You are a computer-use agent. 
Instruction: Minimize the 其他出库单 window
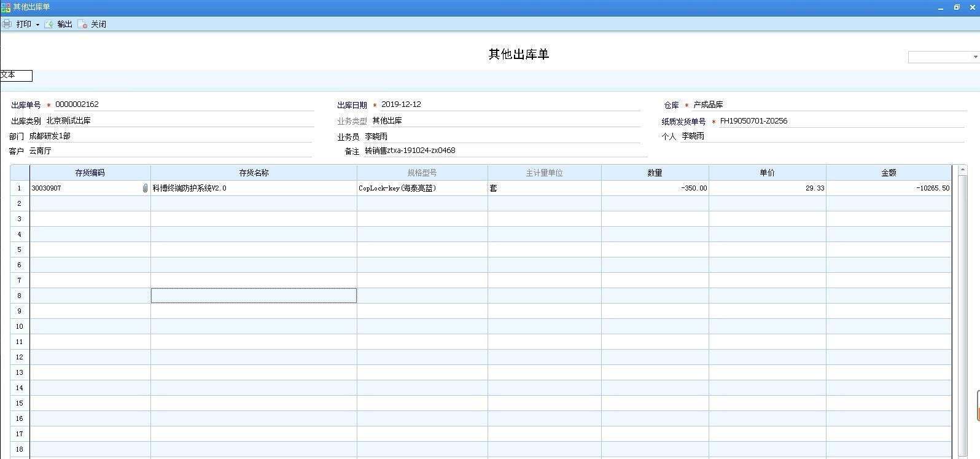(x=941, y=7)
